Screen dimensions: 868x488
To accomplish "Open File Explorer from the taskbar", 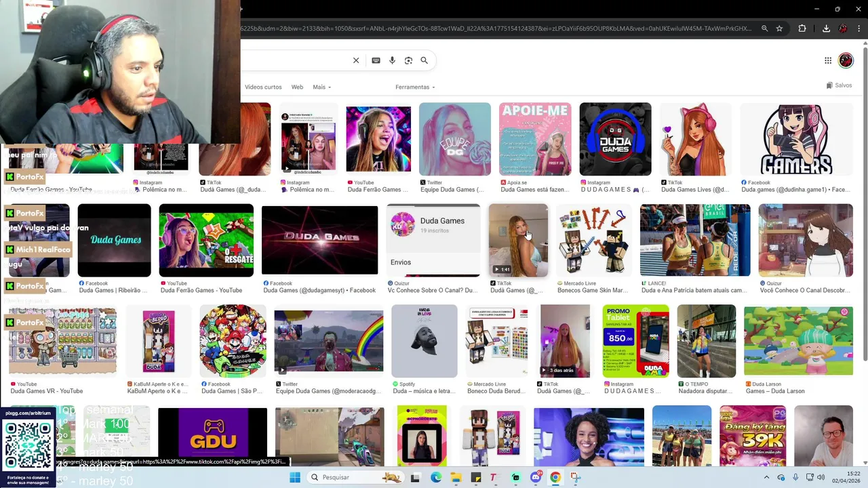I will click(456, 477).
